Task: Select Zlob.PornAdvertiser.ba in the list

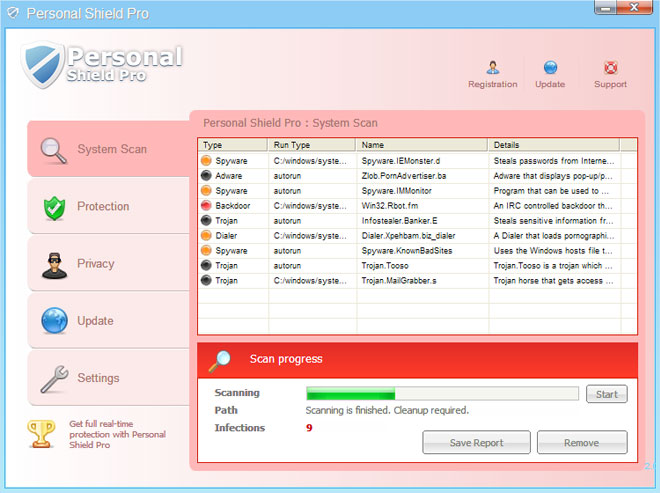Action: click(404, 176)
